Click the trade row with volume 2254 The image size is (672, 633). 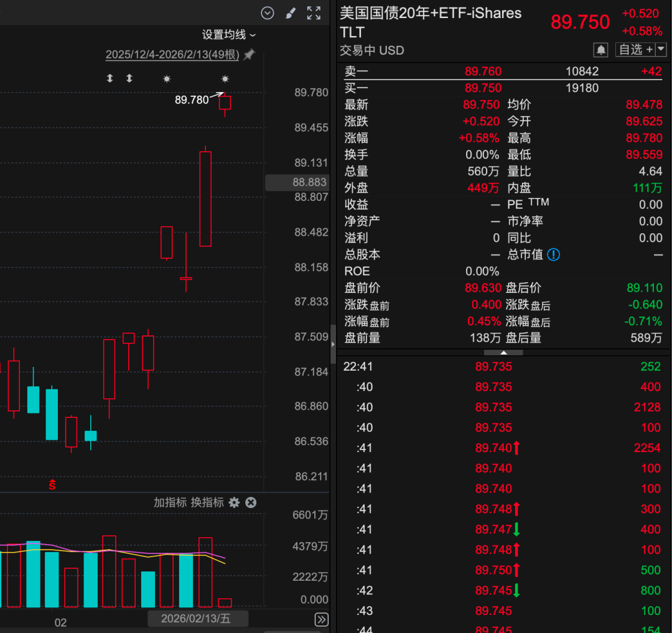502,448
